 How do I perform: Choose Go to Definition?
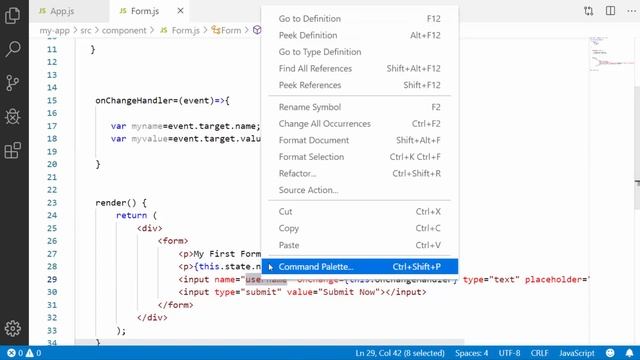pyautogui.click(x=360, y=19)
